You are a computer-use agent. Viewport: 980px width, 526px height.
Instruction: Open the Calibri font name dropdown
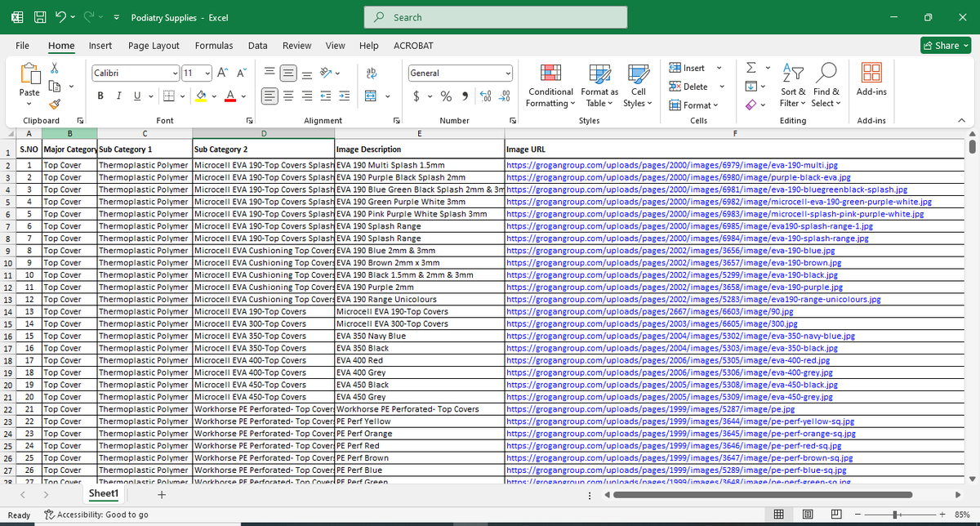tap(175, 73)
